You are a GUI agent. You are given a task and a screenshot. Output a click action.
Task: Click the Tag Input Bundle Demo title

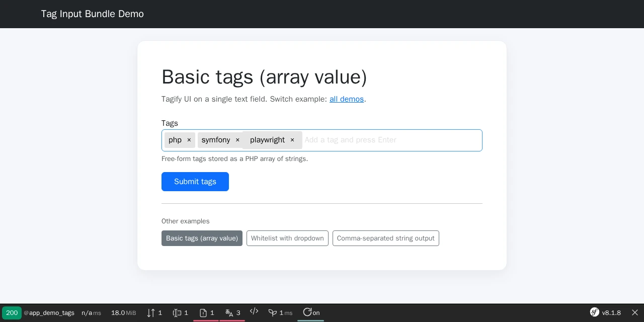click(x=93, y=14)
